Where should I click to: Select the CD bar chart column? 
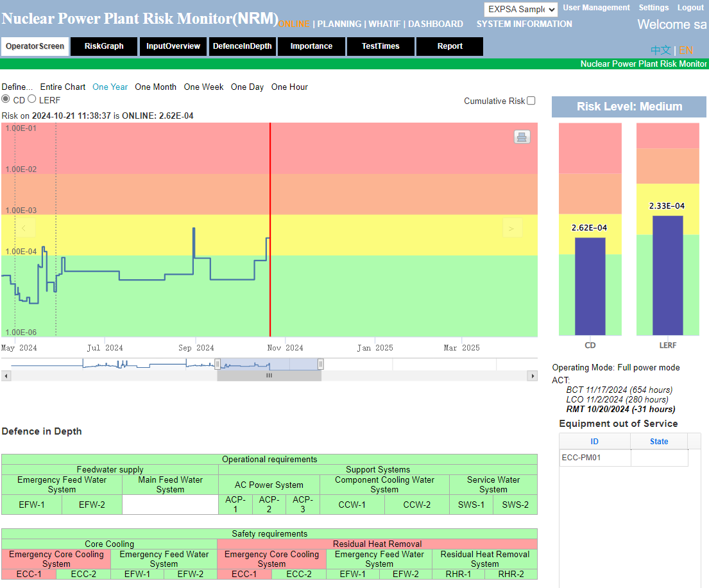[x=590, y=282]
